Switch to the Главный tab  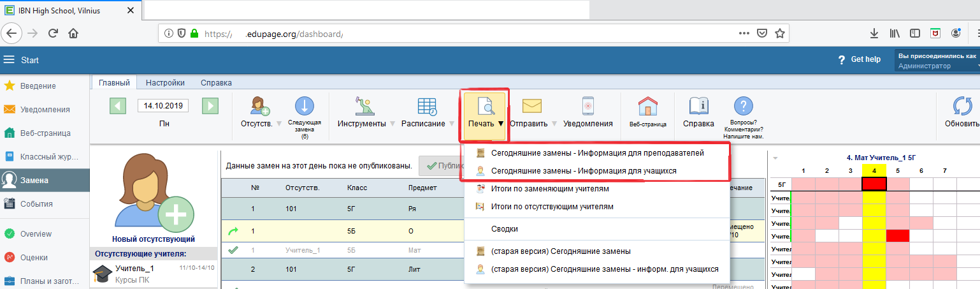tap(114, 82)
